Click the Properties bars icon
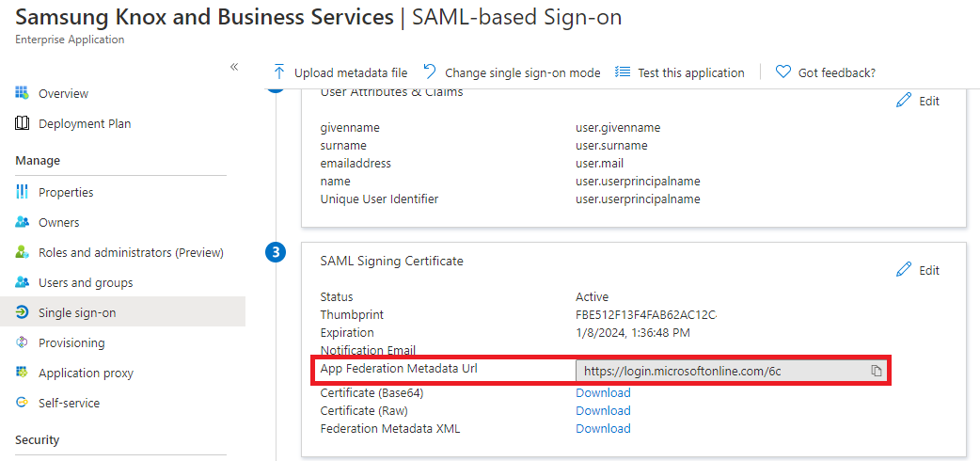 pos(22,192)
